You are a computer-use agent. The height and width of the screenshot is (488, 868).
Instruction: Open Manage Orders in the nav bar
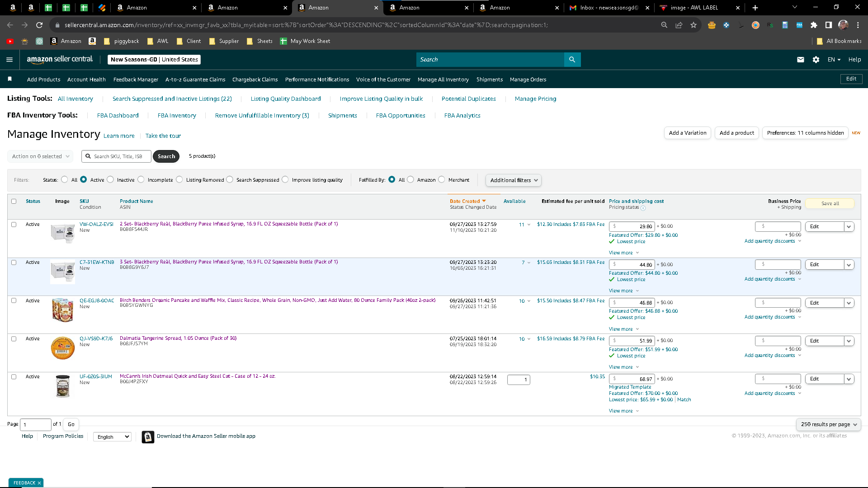pyautogui.click(x=528, y=80)
